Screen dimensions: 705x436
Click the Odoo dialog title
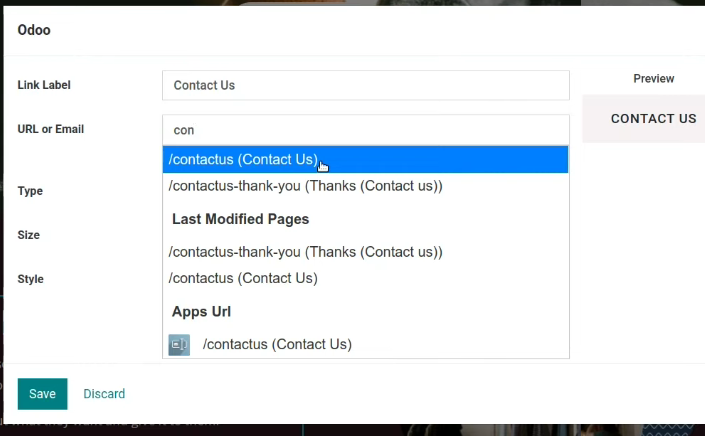point(34,30)
